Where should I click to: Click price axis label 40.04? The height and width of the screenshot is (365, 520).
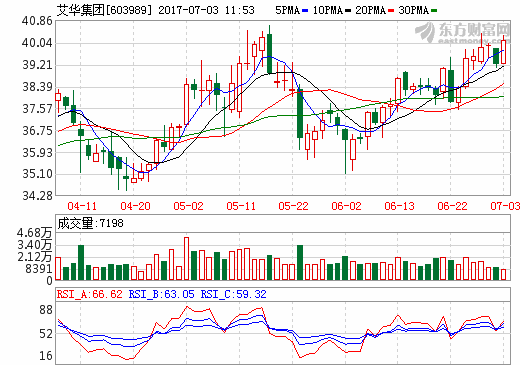(37, 43)
